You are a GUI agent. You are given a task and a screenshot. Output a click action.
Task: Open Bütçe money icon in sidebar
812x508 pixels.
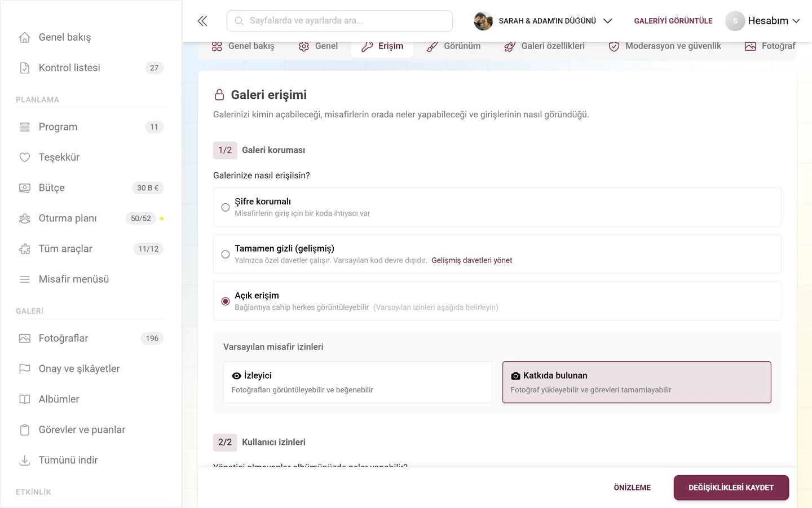(25, 188)
